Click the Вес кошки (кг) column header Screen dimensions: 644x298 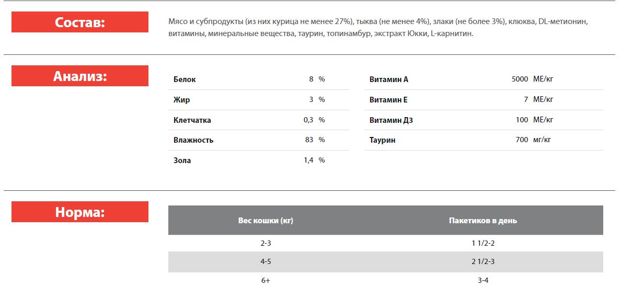[x=266, y=221]
